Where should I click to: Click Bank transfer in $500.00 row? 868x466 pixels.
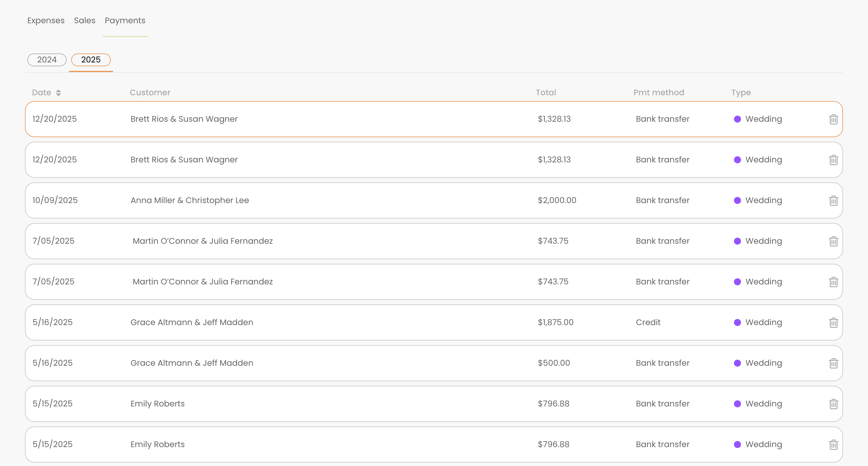click(x=662, y=363)
